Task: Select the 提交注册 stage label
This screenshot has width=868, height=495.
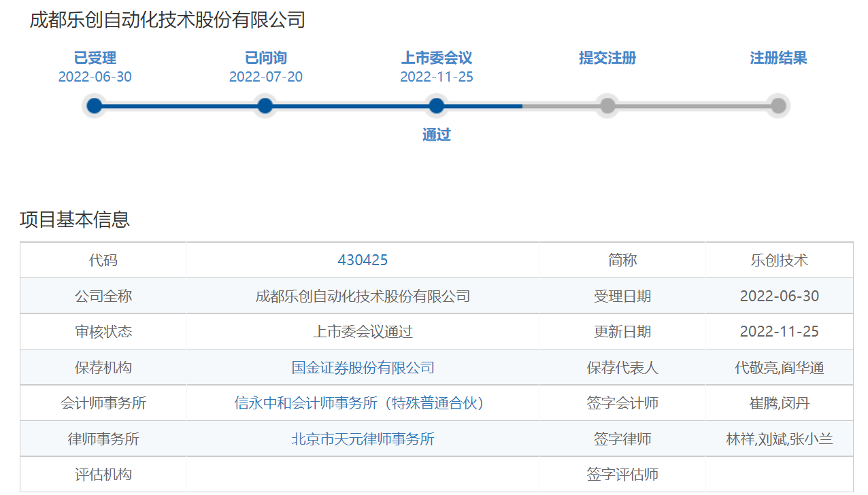Action: click(607, 58)
